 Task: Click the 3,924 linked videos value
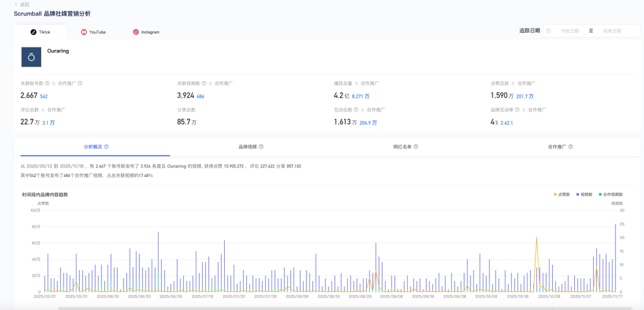point(185,95)
